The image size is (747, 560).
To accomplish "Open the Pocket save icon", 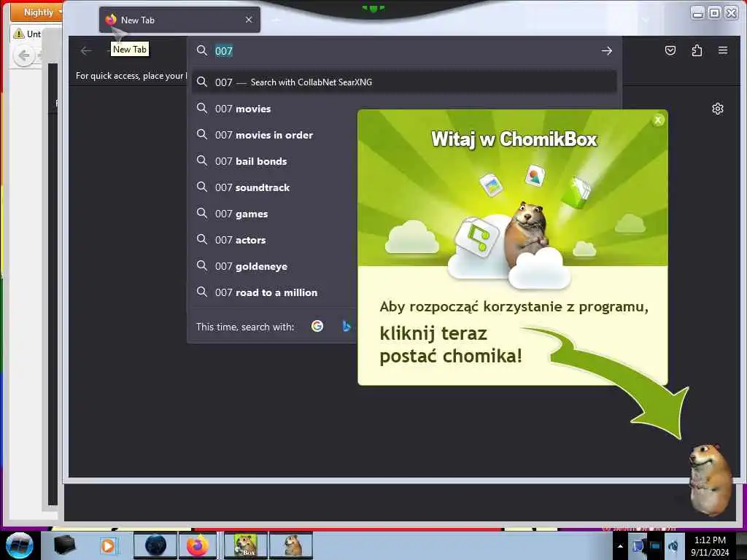I will pyautogui.click(x=670, y=50).
